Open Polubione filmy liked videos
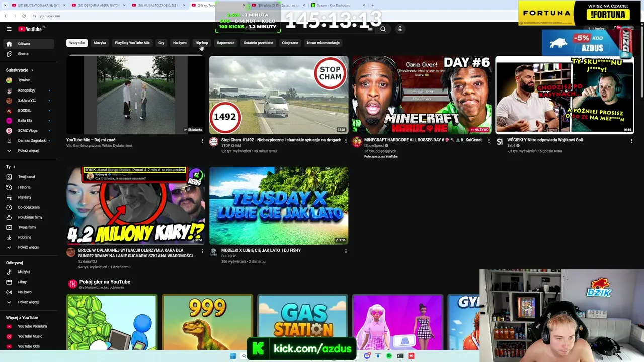644x362 pixels. (30, 217)
